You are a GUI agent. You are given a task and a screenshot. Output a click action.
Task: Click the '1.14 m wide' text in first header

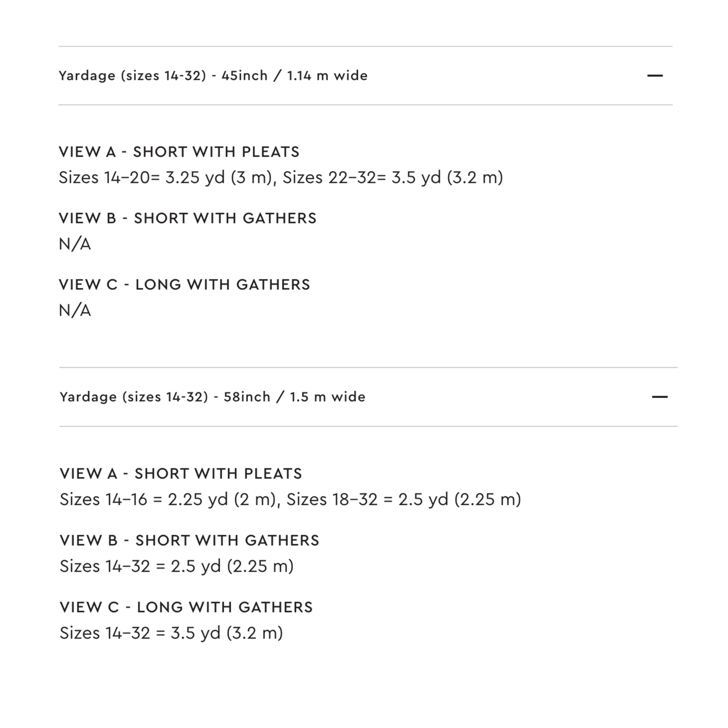[327, 76]
